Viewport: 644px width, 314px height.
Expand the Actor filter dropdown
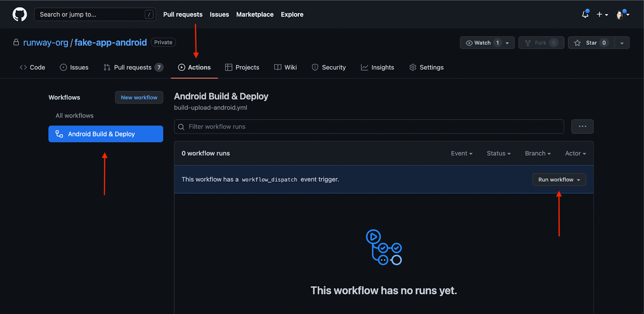(576, 153)
